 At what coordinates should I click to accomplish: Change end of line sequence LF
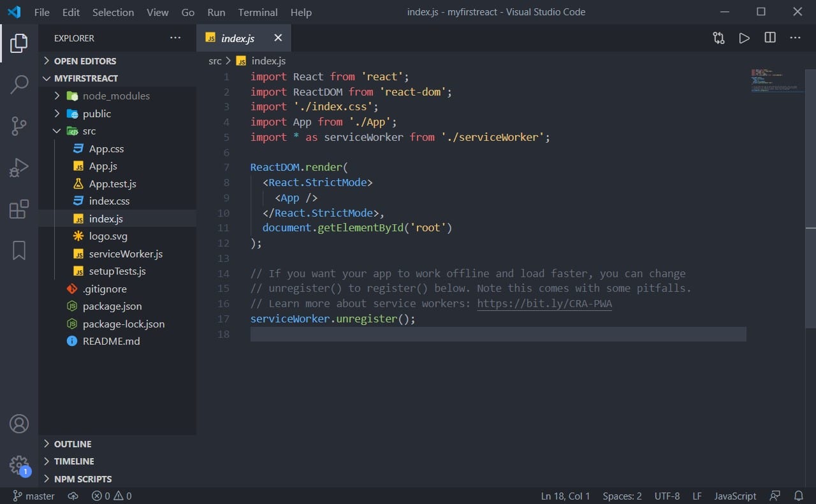click(x=697, y=496)
